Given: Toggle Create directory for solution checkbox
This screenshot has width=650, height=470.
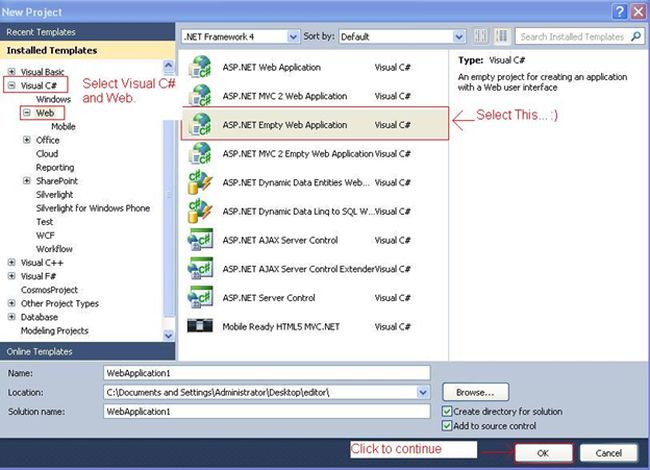Looking at the screenshot, I should pos(447,412).
